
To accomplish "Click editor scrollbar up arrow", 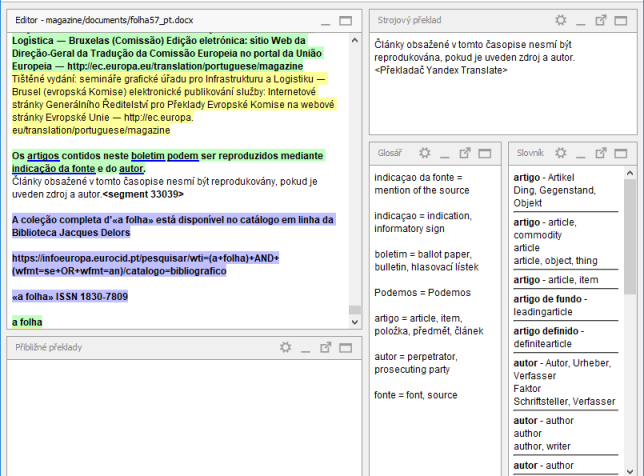I will pos(355,40).
